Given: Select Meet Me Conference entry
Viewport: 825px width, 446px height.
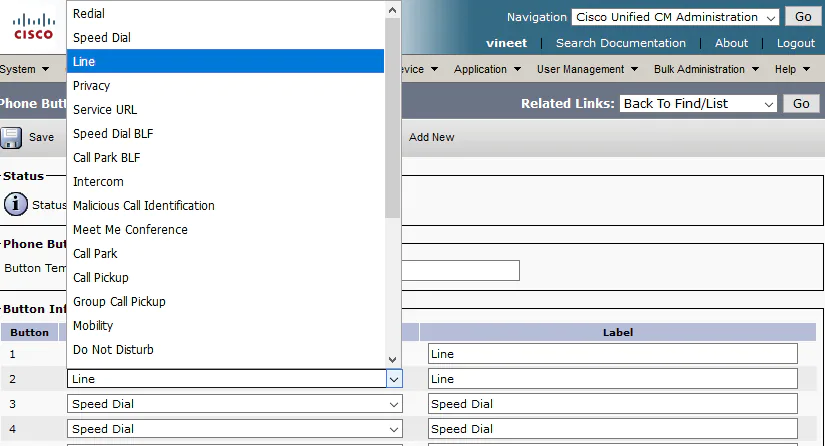Looking at the screenshot, I should [130, 230].
